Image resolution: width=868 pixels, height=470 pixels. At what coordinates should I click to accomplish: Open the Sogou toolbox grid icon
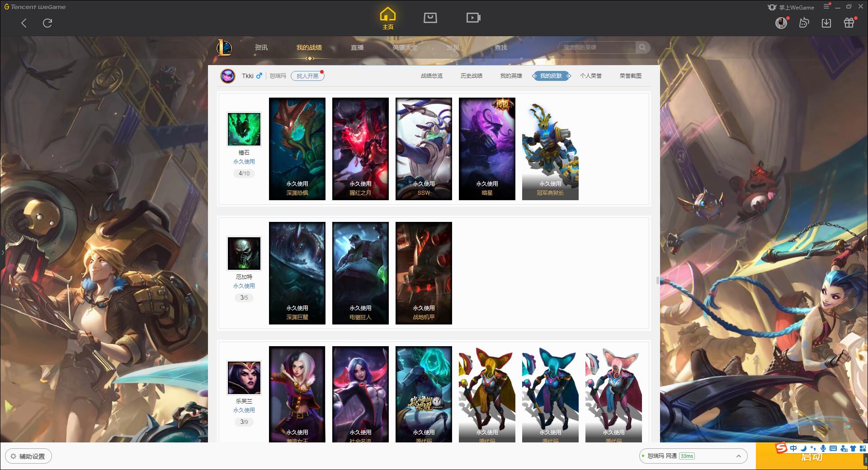point(863,448)
